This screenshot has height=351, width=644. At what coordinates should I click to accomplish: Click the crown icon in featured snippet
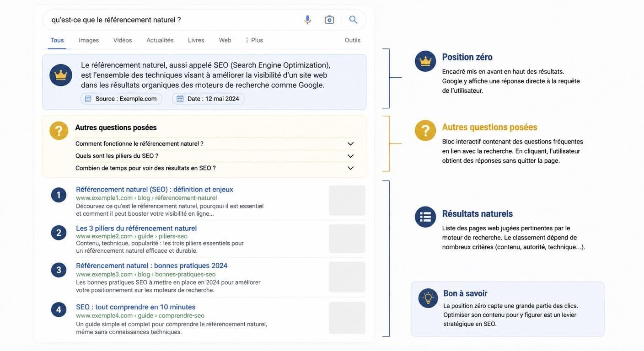(x=61, y=75)
